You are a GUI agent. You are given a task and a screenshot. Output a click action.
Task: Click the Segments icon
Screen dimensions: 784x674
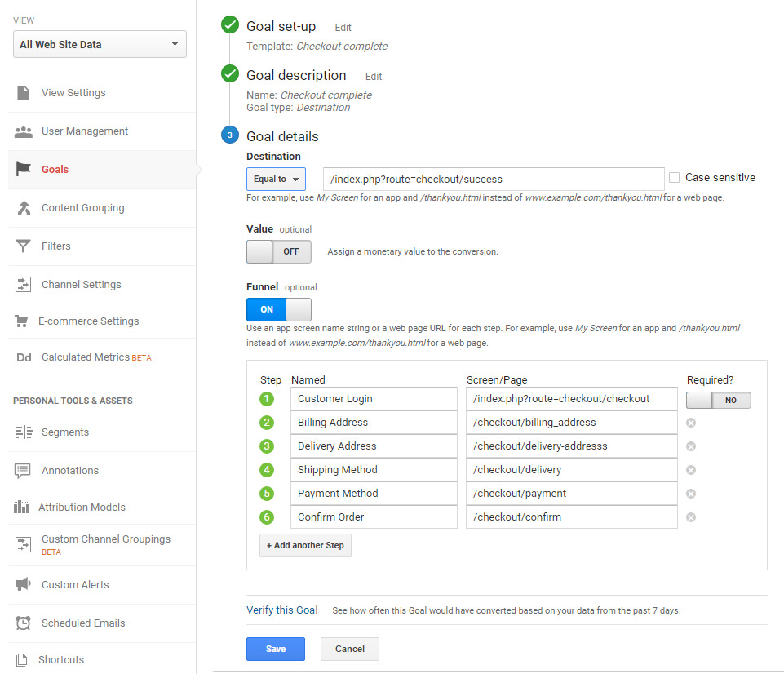[x=24, y=432]
